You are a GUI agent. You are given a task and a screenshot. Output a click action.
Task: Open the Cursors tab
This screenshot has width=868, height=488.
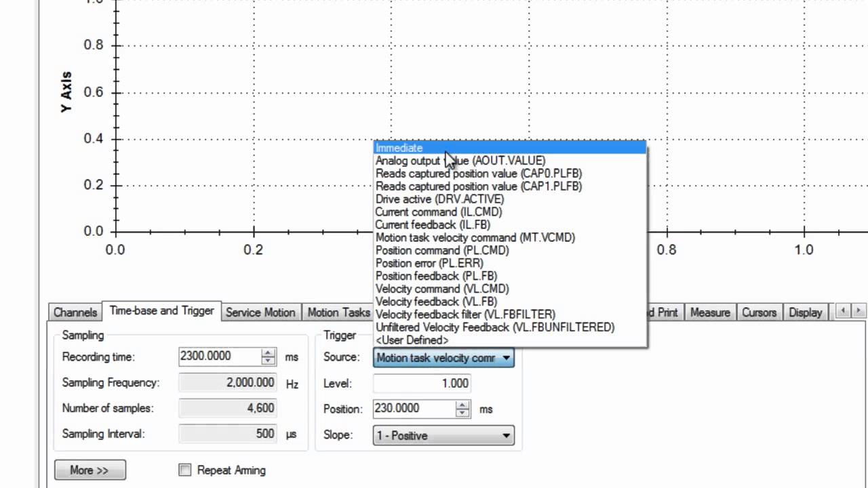click(759, 312)
